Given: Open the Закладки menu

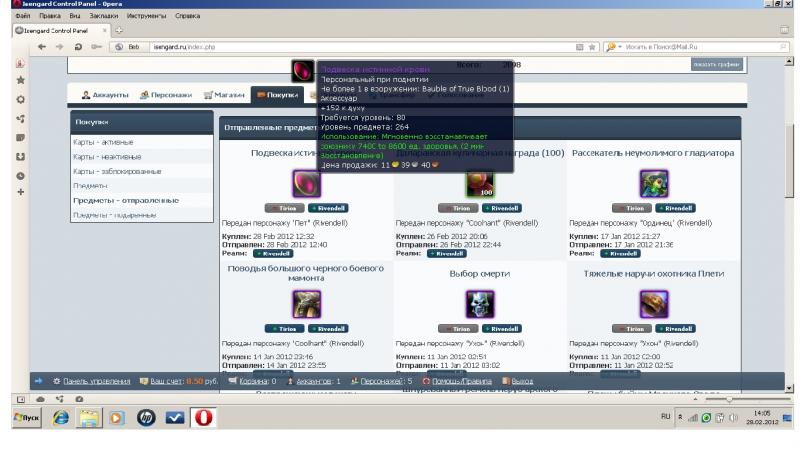Looking at the screenshot, I should click(103, 16).
